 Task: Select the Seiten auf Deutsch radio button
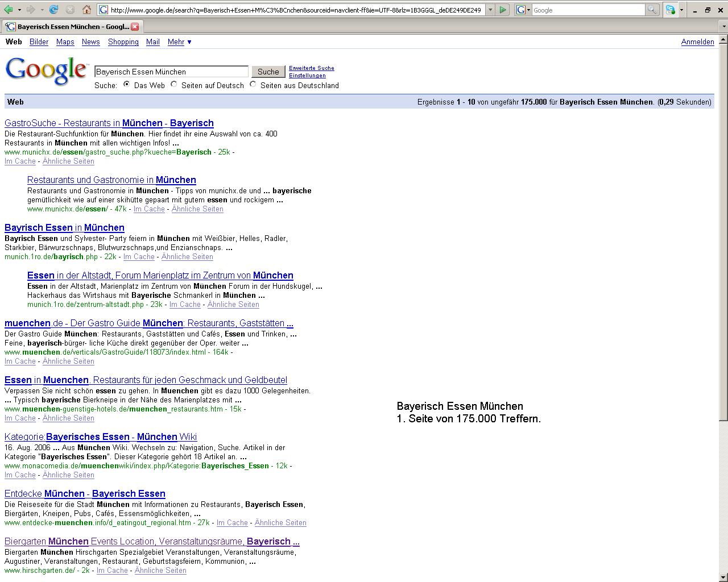point(173,84)
